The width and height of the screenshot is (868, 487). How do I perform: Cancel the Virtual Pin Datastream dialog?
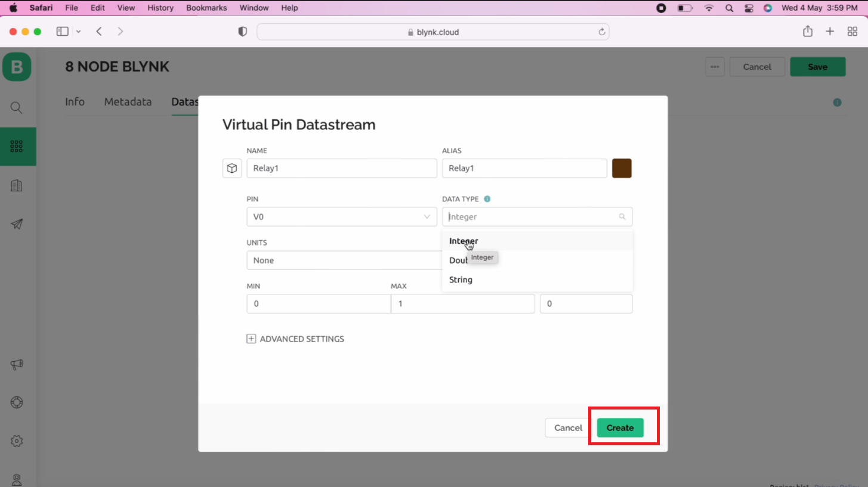click(568, 428)
